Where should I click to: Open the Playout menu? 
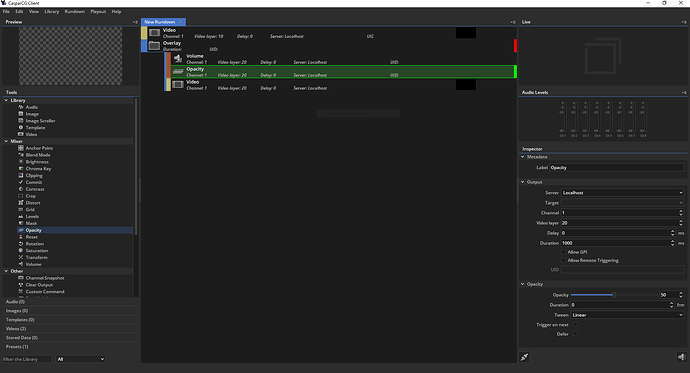[98, 11]
